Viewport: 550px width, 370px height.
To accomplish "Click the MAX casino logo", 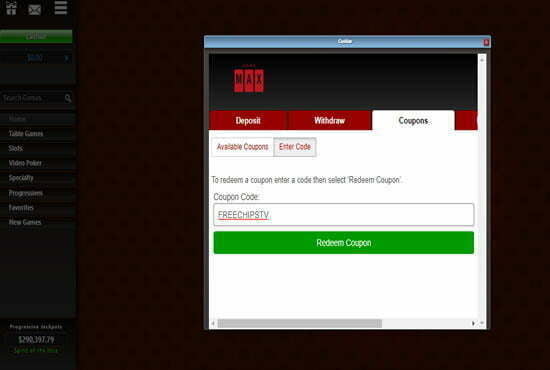I will (249, 80).
